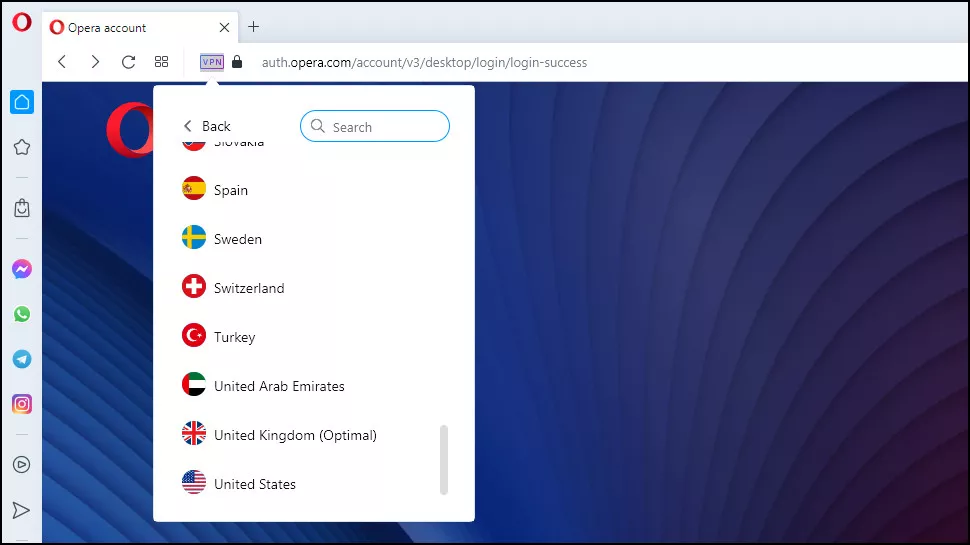Reload the current page
970x545 pixels.
click(128, 62)
